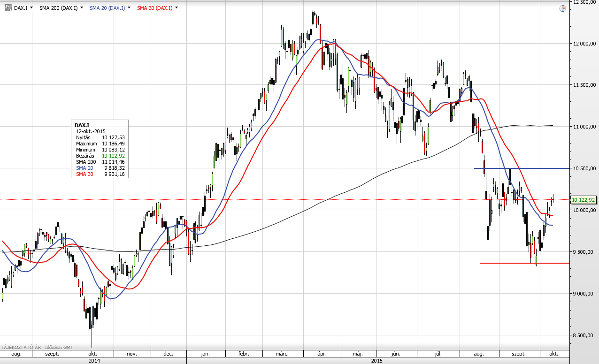This screenshot has width=599, height=364.
Task: Open the red SMA 30 (DAX.I) dropdown
Action: tap(177, 8)
